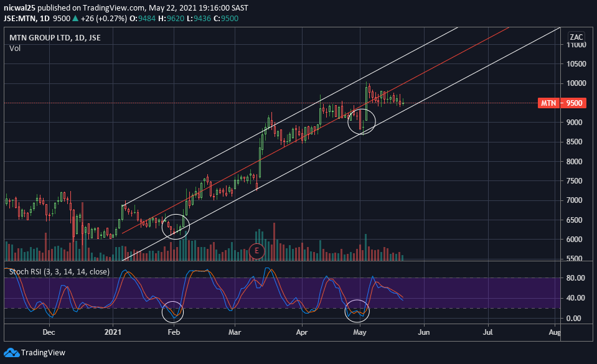The height and width of the screenshot is (364, 597).
Task: Click the Feb date label on time axis
Action: [174, 332]
